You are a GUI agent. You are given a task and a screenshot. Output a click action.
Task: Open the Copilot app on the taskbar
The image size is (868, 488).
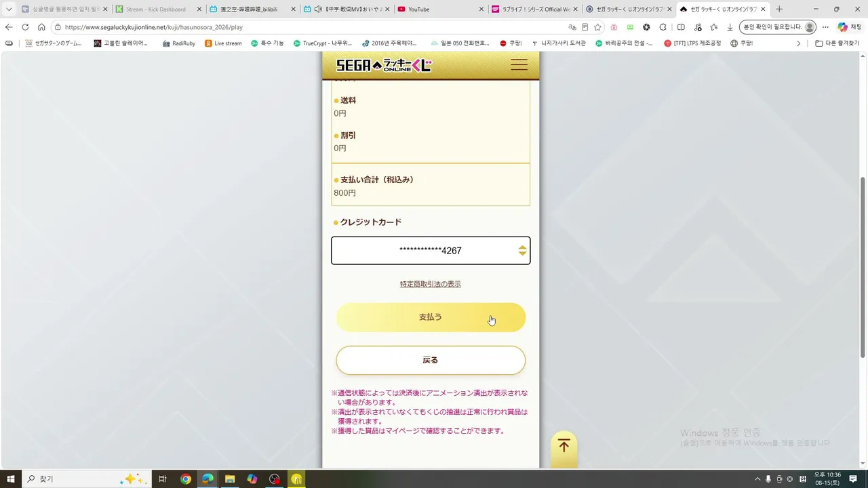coord(252,479)
